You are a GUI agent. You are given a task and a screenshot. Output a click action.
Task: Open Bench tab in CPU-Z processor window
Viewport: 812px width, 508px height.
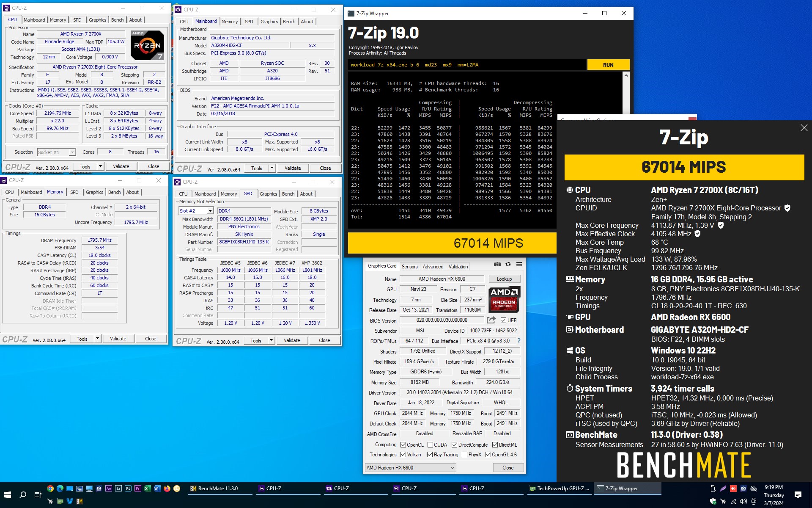(x=118, y=20)
